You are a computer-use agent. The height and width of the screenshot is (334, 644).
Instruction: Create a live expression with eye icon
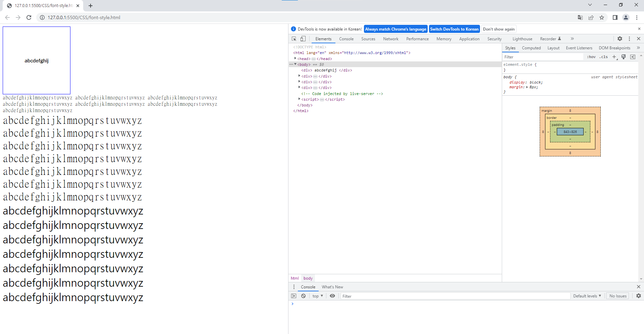click(332, 296)
